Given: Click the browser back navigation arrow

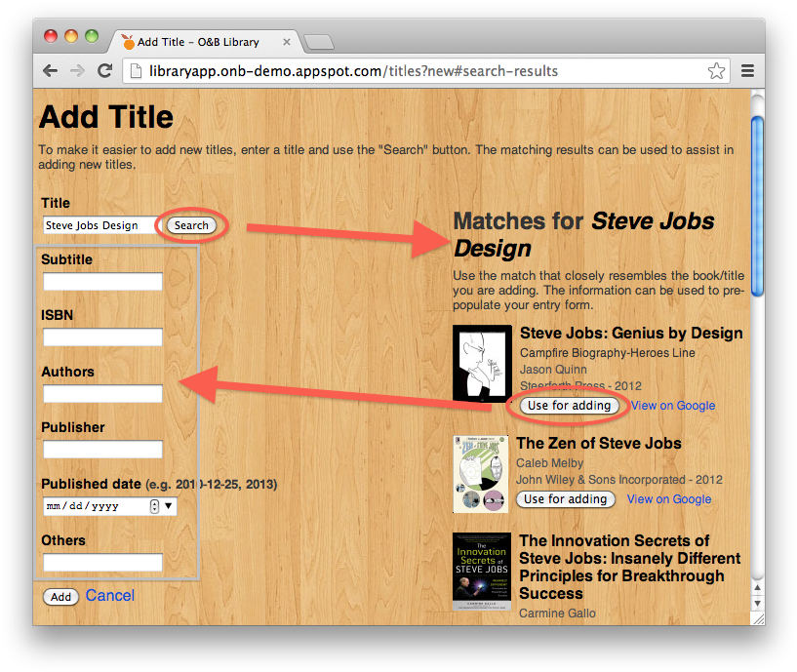Looking at the screenshot, I should [x=50, y=70].
